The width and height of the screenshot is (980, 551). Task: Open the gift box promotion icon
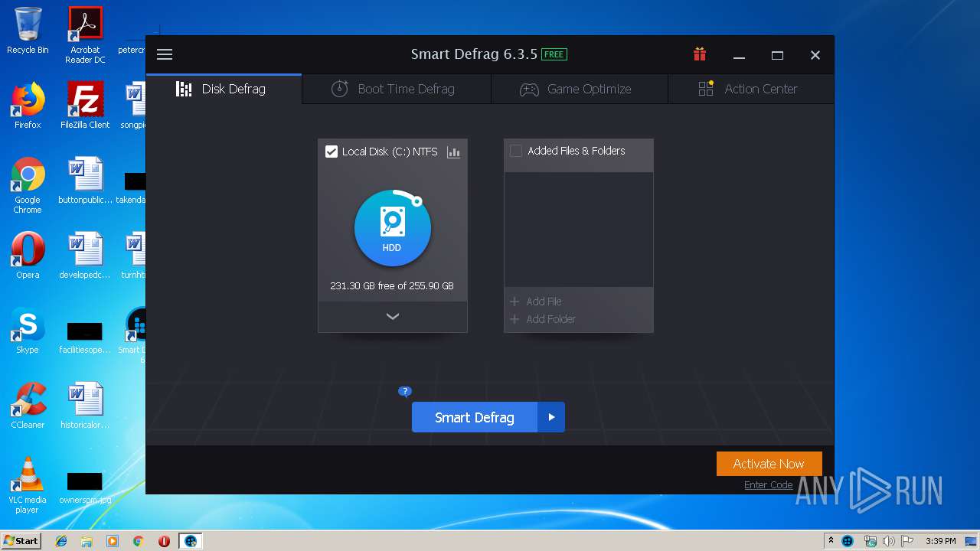[x=700, y=54]
